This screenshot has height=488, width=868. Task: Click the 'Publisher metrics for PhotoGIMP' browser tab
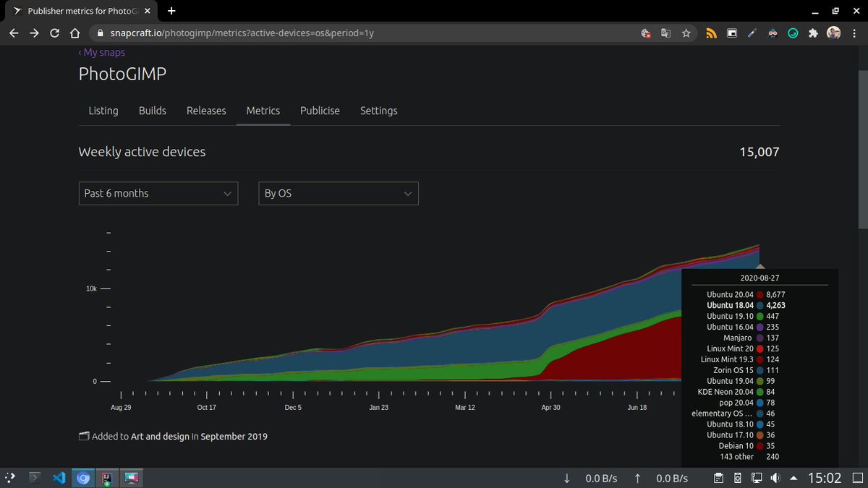(x=80, y=11)
